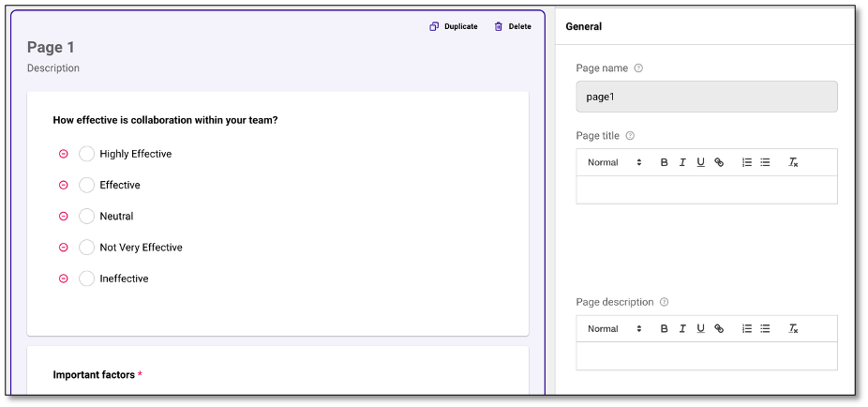This screenshot has height=407, width=868.
Task: Select the Highly Effective radio button
Action: point(86,154)
